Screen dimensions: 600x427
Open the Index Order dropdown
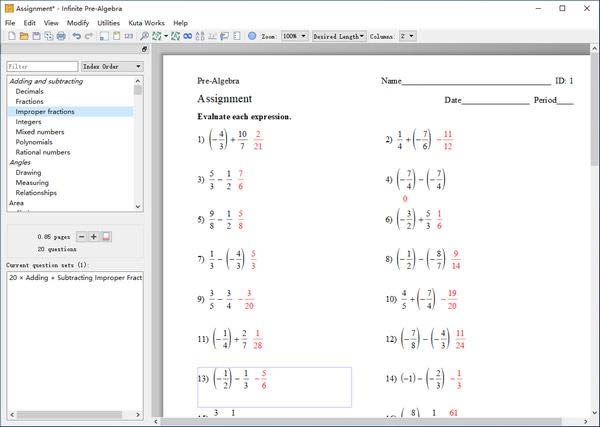[112, 66]
